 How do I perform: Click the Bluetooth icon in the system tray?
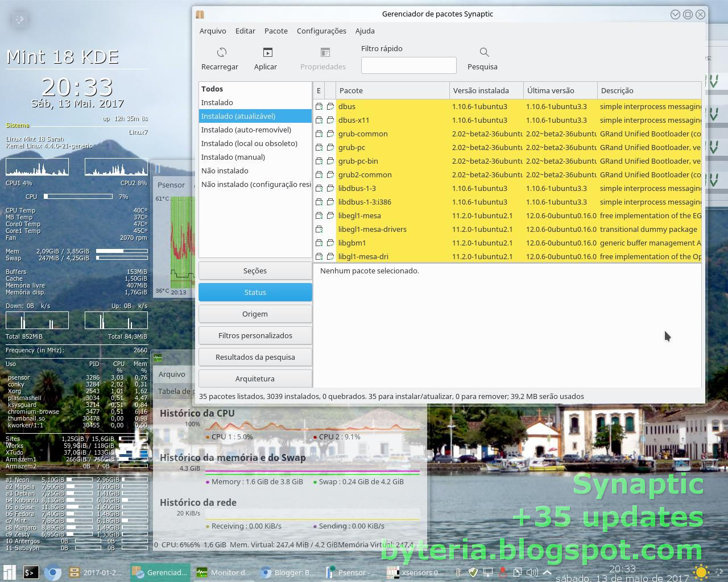tap(502, 572)
